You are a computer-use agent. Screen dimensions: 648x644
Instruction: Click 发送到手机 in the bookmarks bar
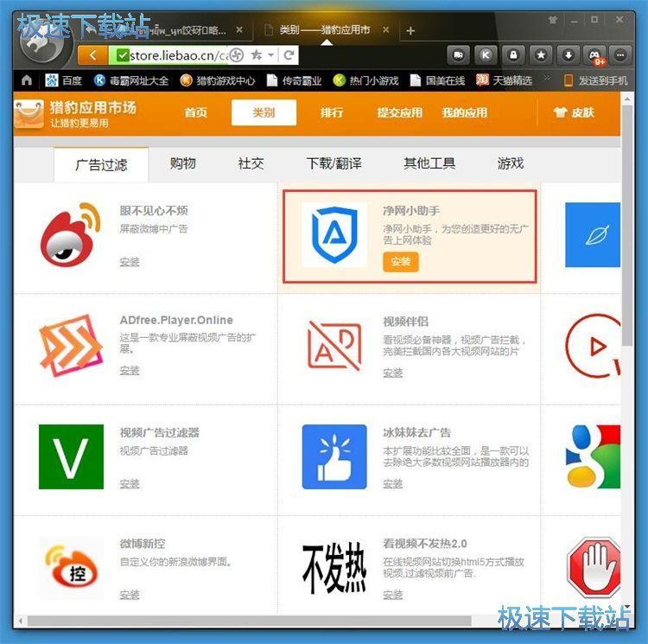coord(596,80)
